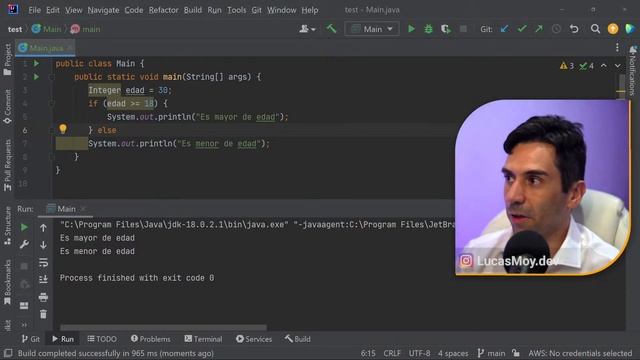Click AWS: No credentials selected
Screen dimensions: 640x360
[x=580, y=353]
